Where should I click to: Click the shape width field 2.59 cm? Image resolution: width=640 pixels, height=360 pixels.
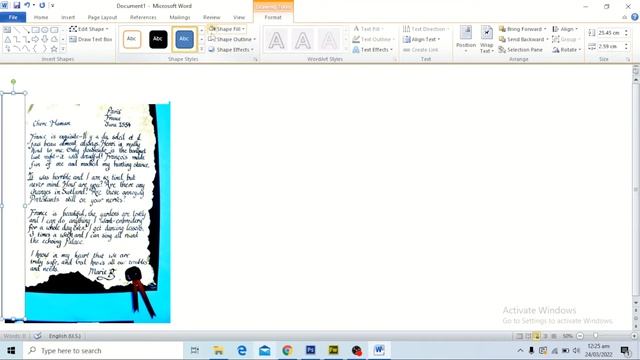point(610,47)
